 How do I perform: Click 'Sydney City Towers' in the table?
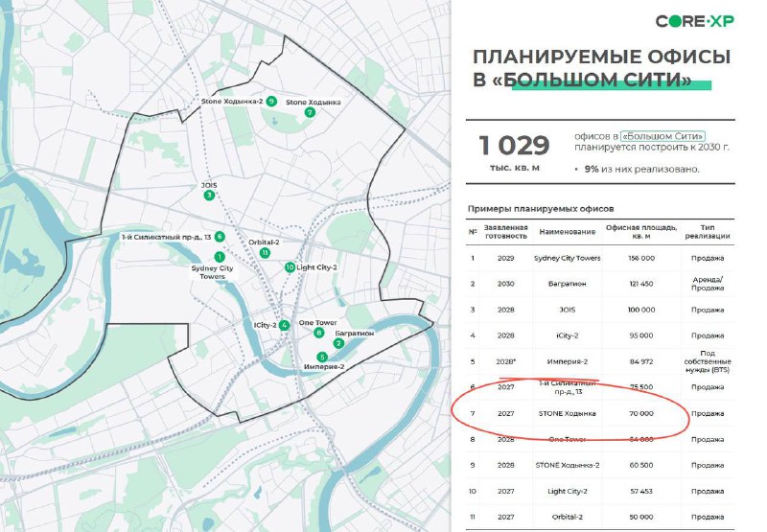click(x=567, y=258)
